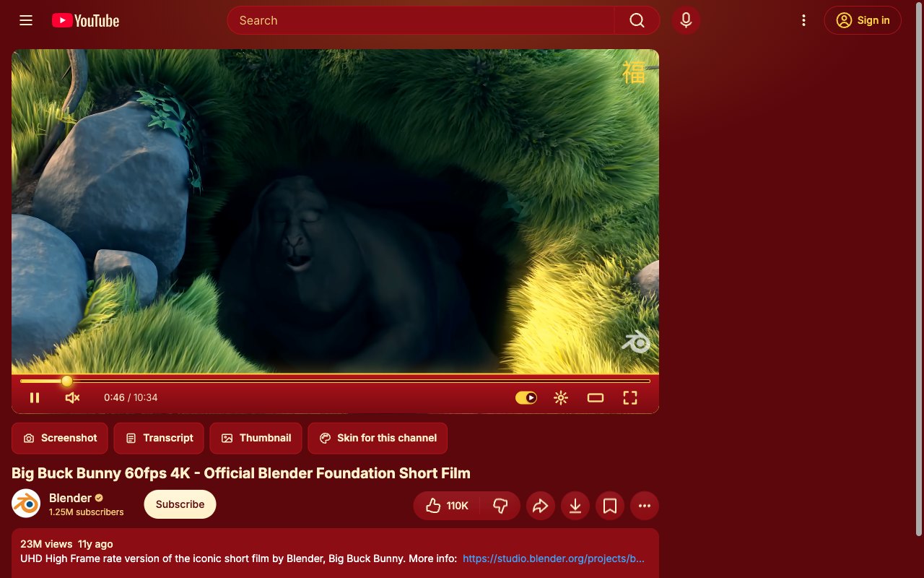Download this video
This screenshot has height=578, width=924.
575,506
